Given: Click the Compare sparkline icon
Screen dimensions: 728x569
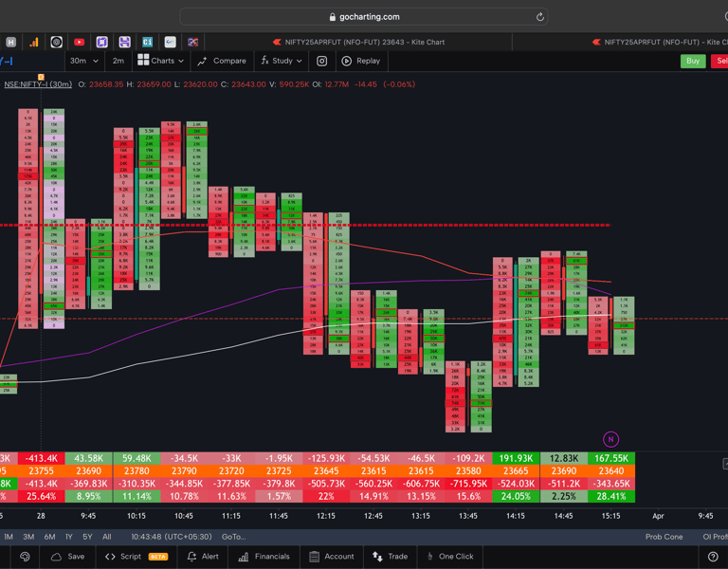Looking at the screenshot, I should pyautogui.click(x=202, y=62).
